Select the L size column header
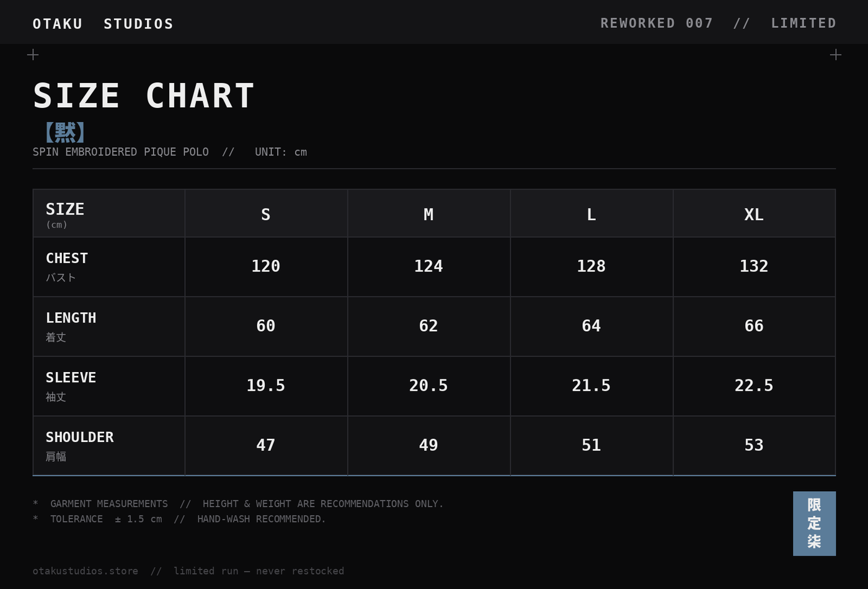 click(591, 214)
